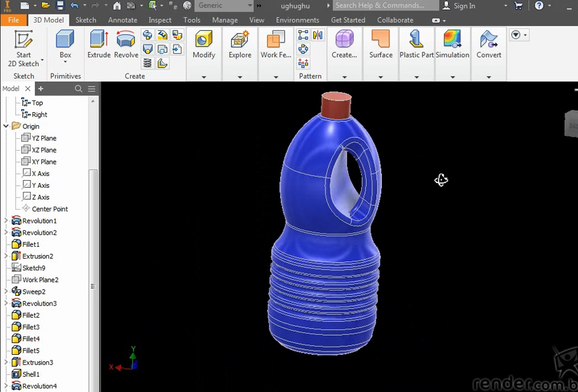The height and width of the screenshot is (392, 578).
Task: Select Shell1 in the model tree
Action: coord(31,374)
